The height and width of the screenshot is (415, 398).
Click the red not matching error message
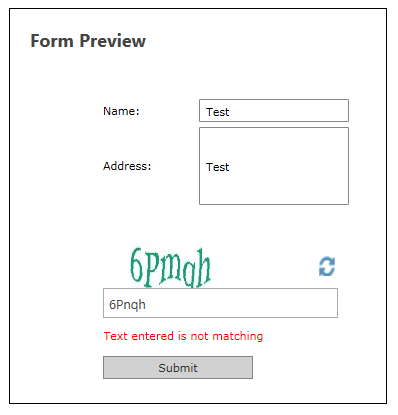tap(183, 336)
